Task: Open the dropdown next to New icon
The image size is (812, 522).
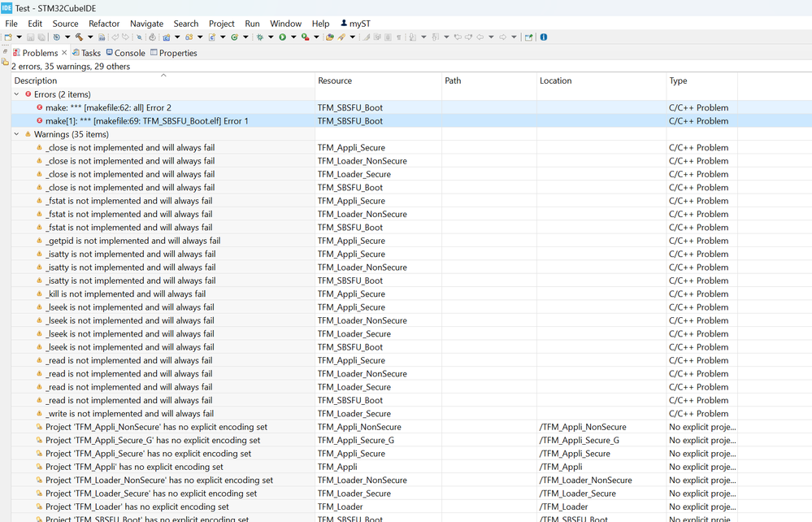Action: (20, 37)
